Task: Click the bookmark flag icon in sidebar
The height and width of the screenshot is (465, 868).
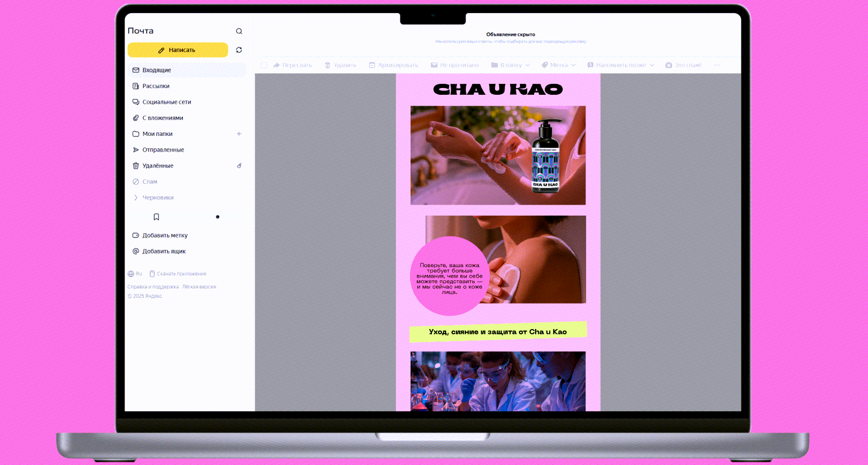Action: [156, 217]
